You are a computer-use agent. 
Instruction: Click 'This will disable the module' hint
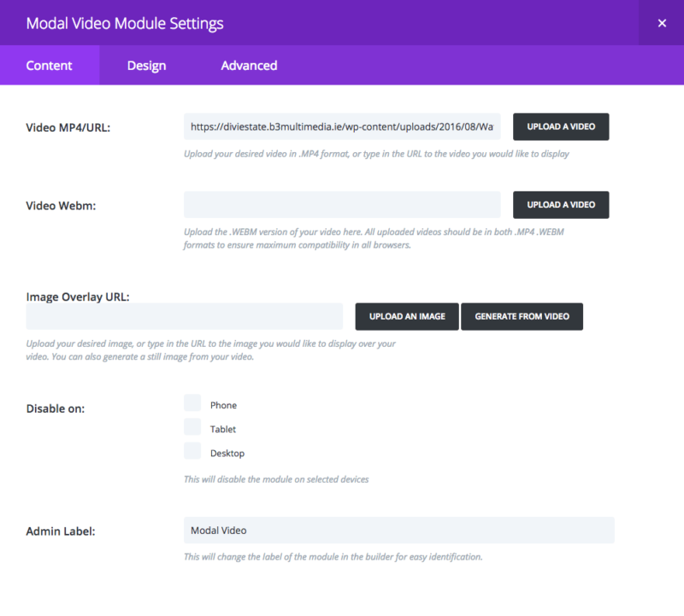[x=276, y=479]
